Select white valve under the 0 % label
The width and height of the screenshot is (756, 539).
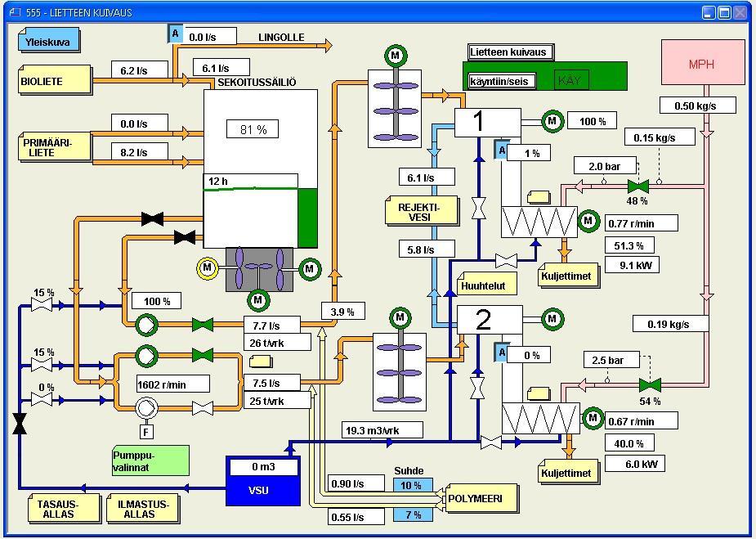42,399
